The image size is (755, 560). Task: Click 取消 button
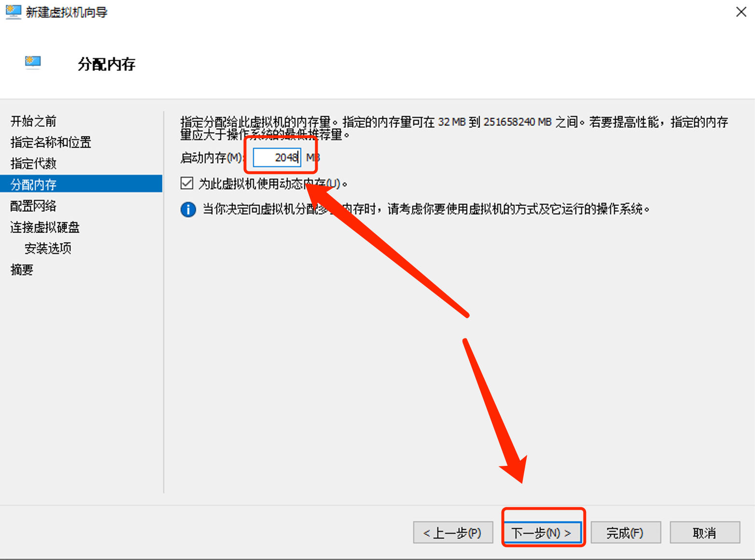705,533
